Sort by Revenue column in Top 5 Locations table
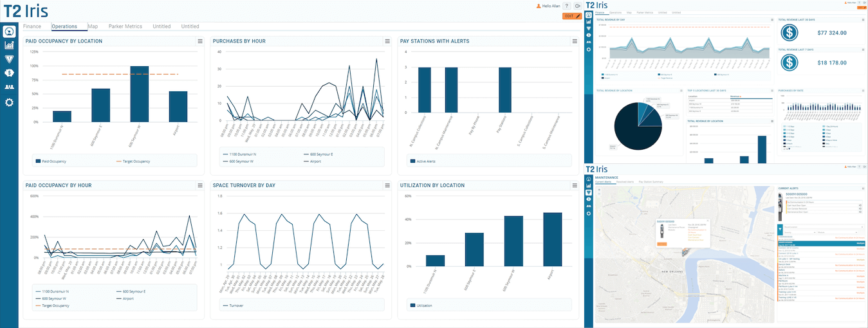Image resolution: width=868 pixels, height=328 pixels. tap(735, 96)
